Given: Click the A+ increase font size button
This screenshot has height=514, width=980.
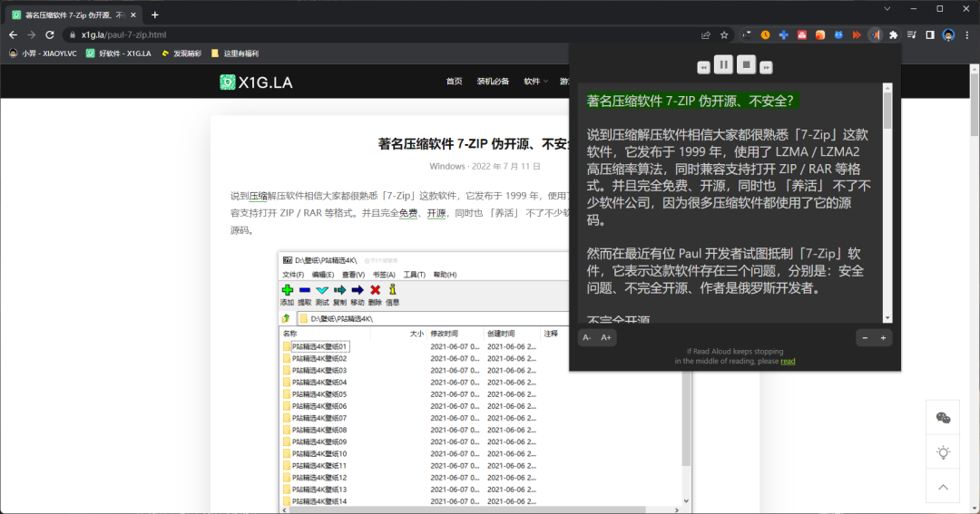Looking at the screenshot, I should (606, 338).
